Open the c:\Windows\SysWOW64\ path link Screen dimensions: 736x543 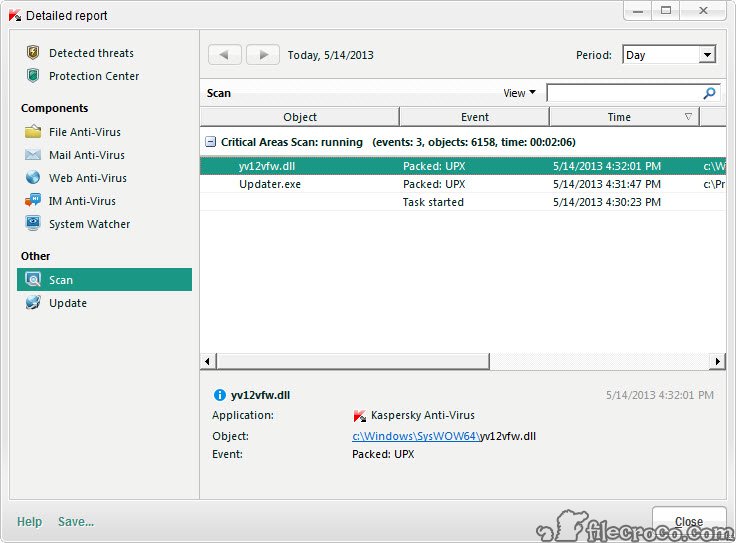pos(416,436)
